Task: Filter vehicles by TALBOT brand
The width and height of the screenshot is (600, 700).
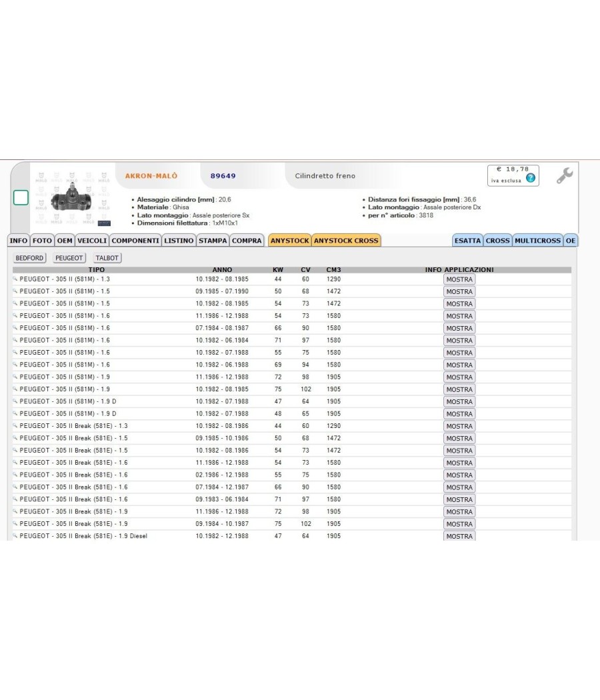Action: coord(107,258)
